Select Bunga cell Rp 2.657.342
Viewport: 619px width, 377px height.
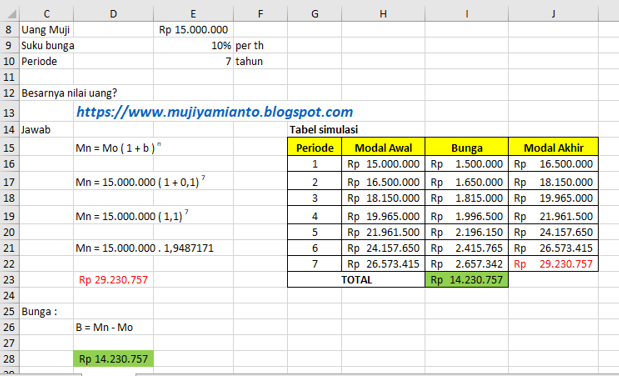click(467, 264)
